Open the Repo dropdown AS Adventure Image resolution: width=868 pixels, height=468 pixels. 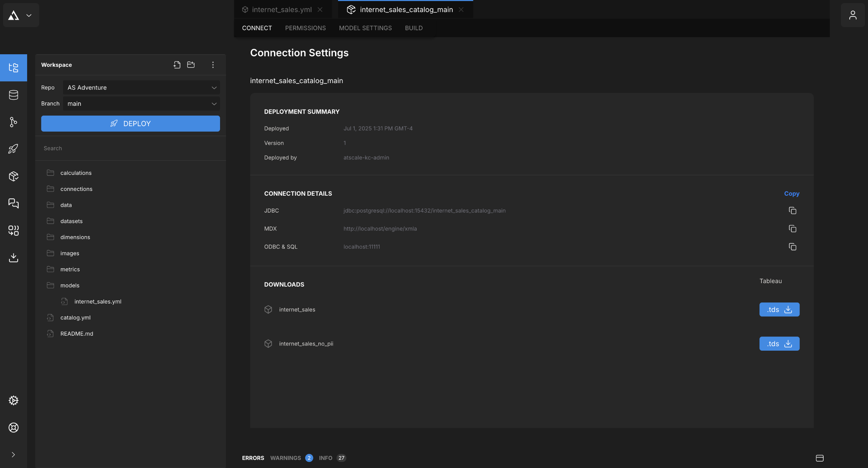click(x=141, y=87)
